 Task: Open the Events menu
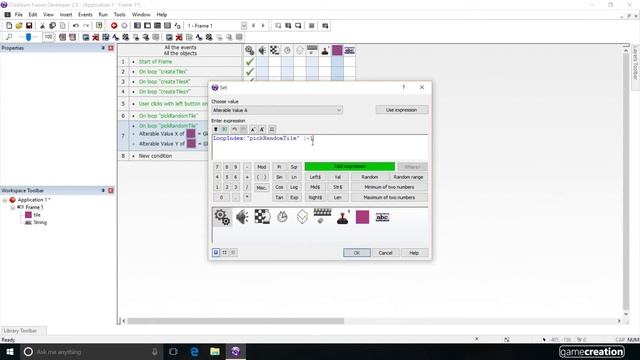coord(85,15)
